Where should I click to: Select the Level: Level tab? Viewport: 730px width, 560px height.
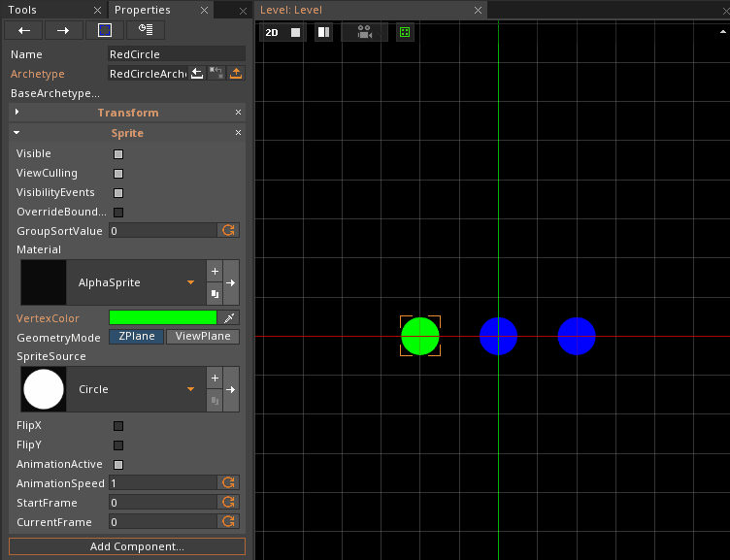[x=291, y=10]
